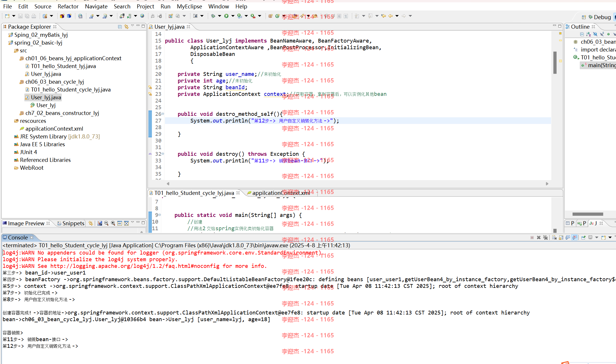Collapse destroy method fold marker at line 32
616x364 pixels.
click(163, 154)
